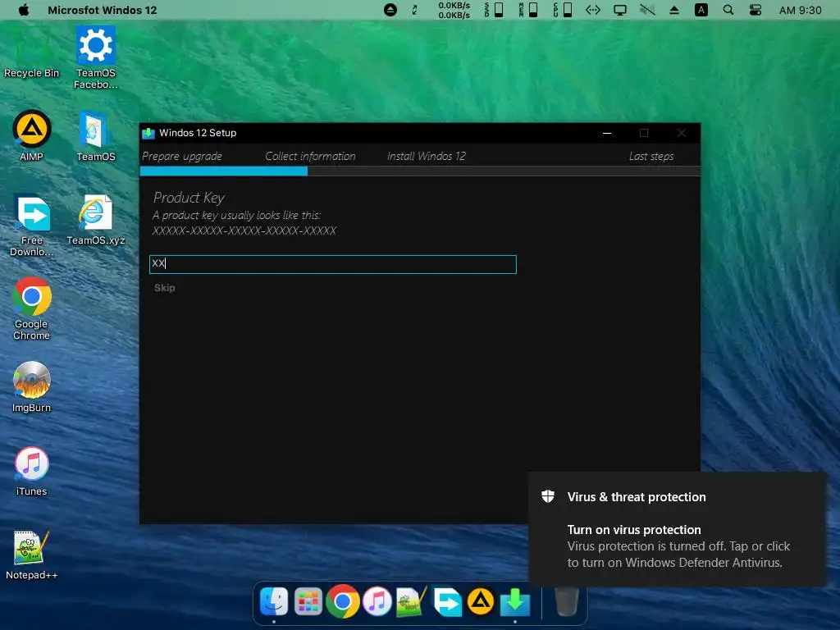
Task: Click the sync arrows menu bar icon
Action: [414, 10]
